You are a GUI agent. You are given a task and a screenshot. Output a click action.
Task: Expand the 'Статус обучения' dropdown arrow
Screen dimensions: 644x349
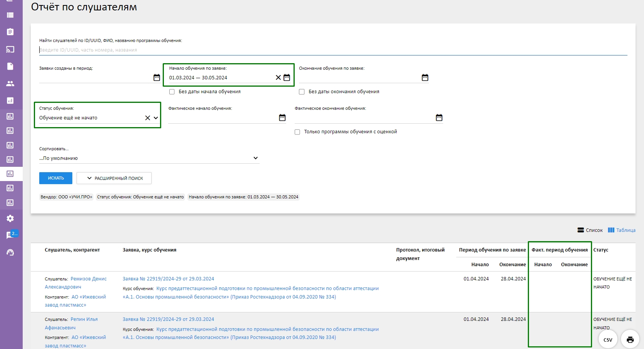click(x=156, y=118)
